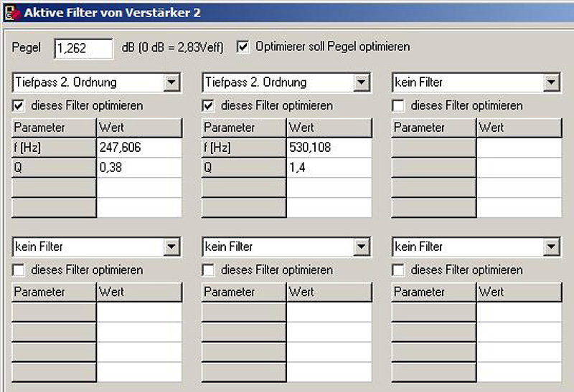The height and width of the screenshot is (392, 574).
Task: Click 'f [Hz]' parameter row in first filter
Action: click(54, 148)
